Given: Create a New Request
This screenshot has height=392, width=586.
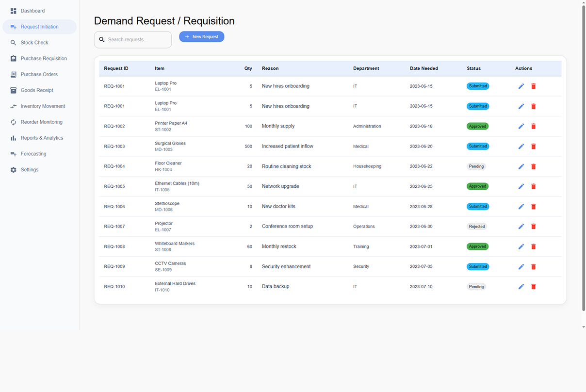Looking at the screenshot, I should pyautogui.click(x=202, y=37).
